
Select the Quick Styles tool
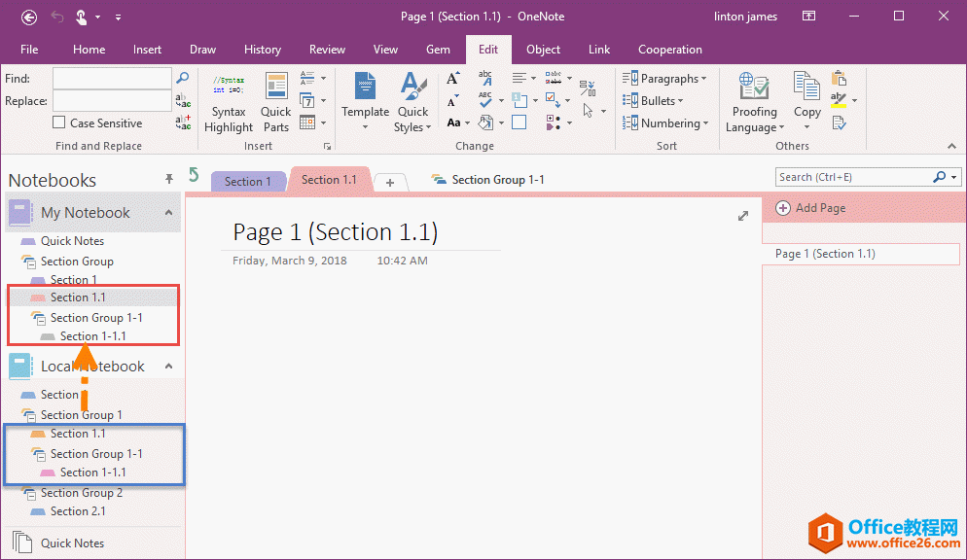pyautogui.click(x=412, y=101)
